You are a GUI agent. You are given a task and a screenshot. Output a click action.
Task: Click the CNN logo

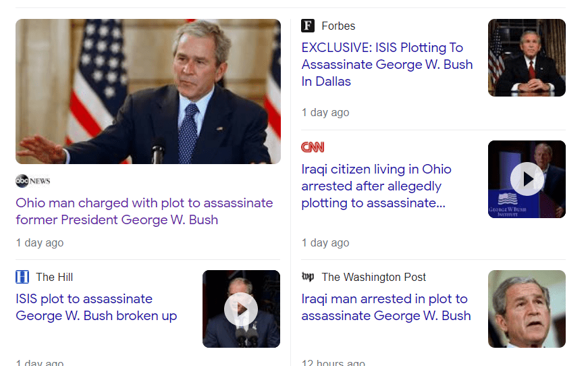point(313,147)
